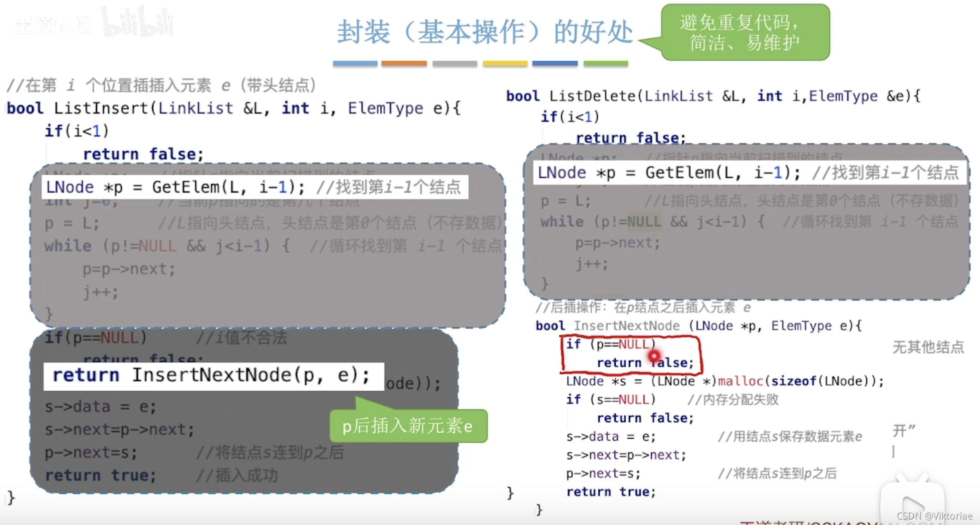Click the highlighted "return InsertNextNode(p, e);" line
The width and height of the screenshot is (980, 525).
[212, 375]
